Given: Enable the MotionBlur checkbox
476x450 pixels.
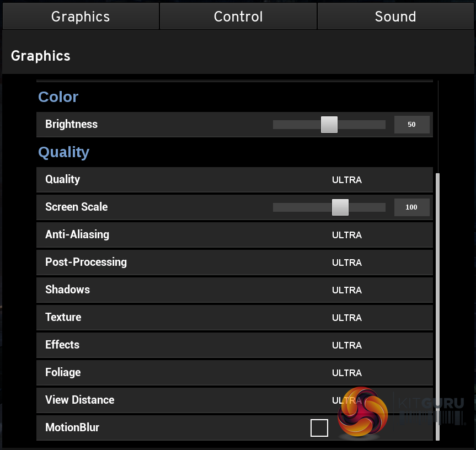Looking at the screenshot, I should coord(319,428).
